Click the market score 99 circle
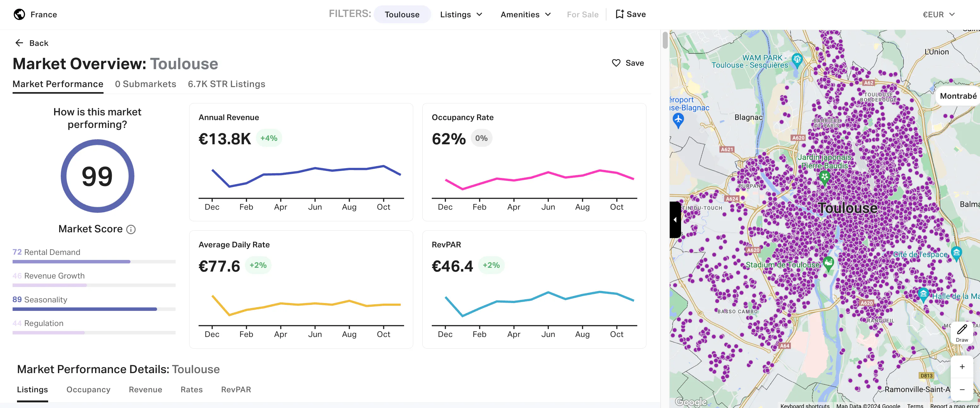This screenshot has height=408, width=980. pyautogui.click(x=97, y=176)
